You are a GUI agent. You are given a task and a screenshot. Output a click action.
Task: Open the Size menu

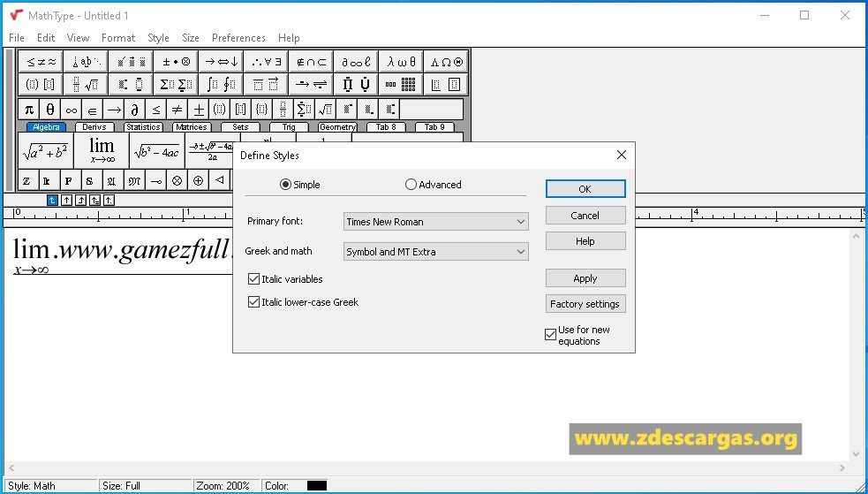click(191, 38)
